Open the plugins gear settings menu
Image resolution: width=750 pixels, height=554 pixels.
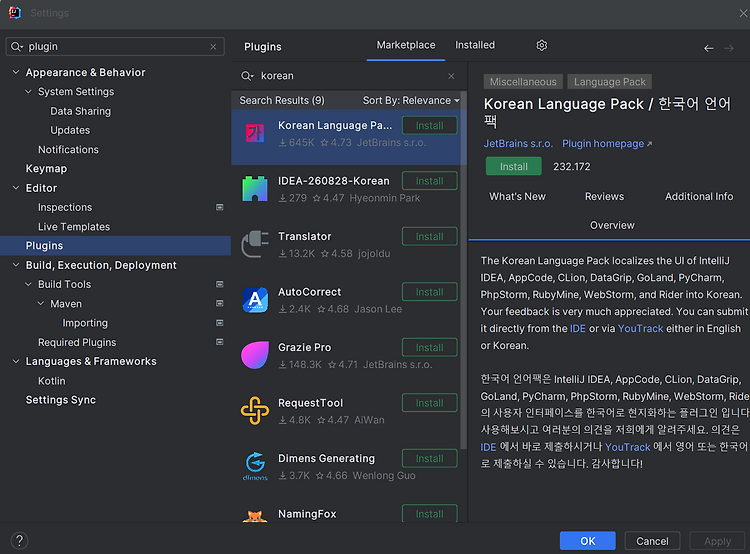[541, 45]
